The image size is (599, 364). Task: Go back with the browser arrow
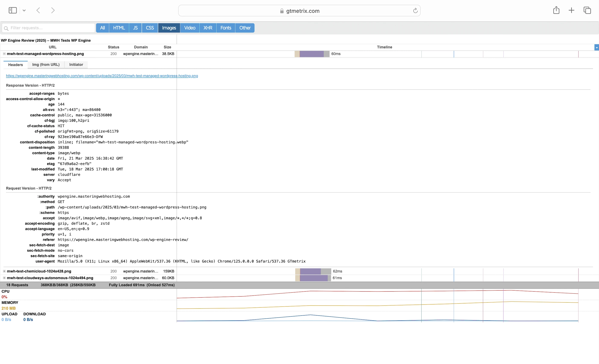tap(38, 10)
